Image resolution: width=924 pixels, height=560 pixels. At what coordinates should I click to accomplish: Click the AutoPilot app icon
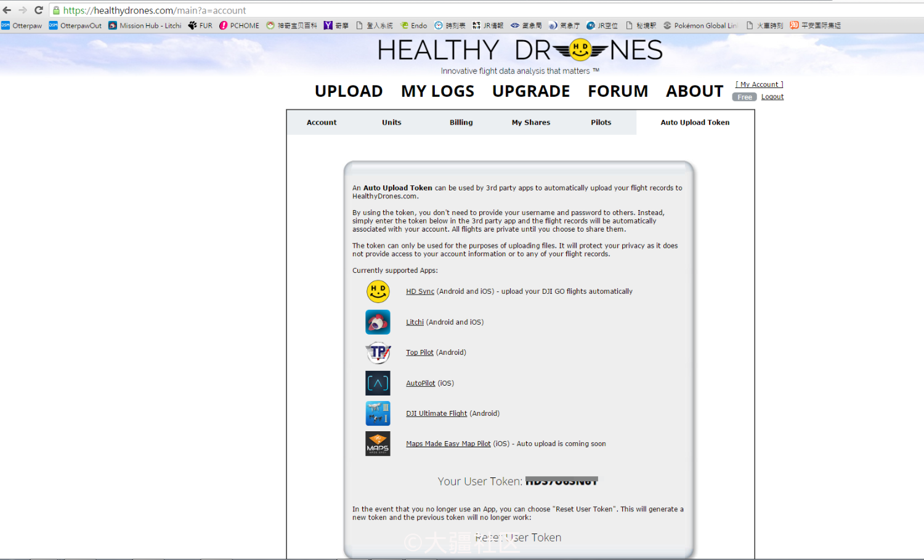click(x=378, y=383)
